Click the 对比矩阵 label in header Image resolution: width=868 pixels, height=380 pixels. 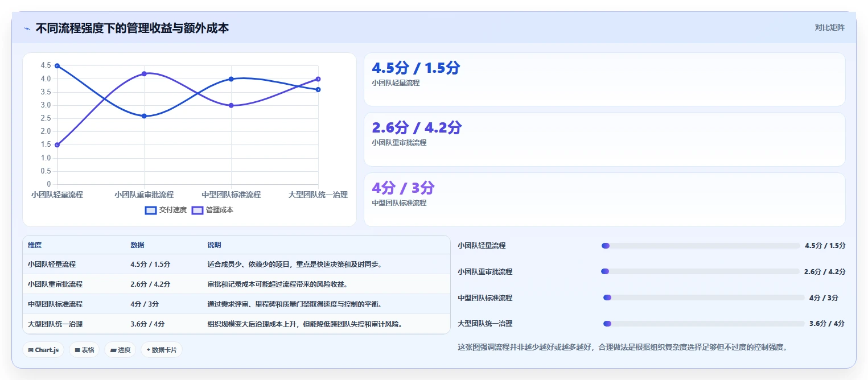point(829,27)
